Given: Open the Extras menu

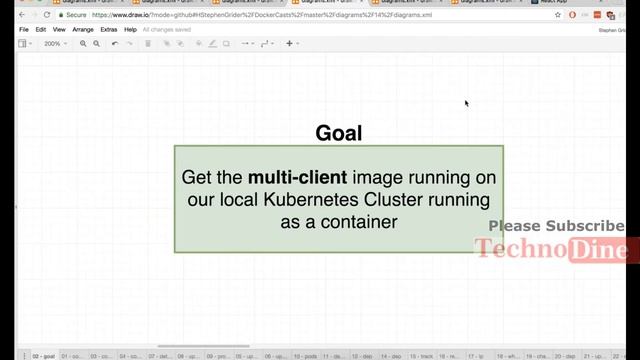Looking at the screenshot, I should [x=109, y=29].
